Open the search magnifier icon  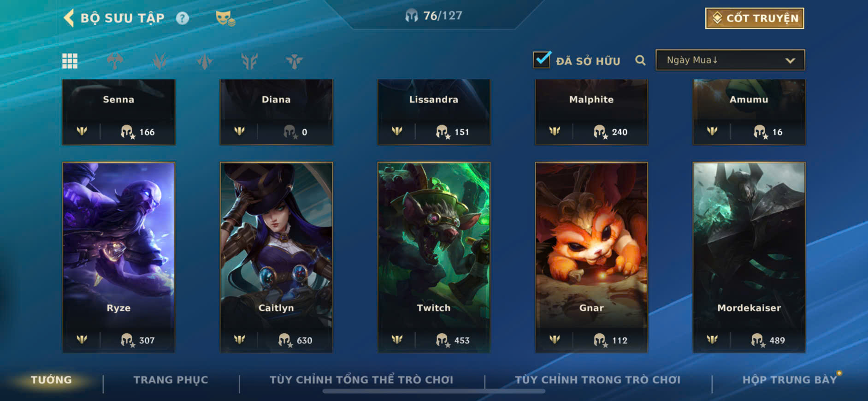pos(640,60)
